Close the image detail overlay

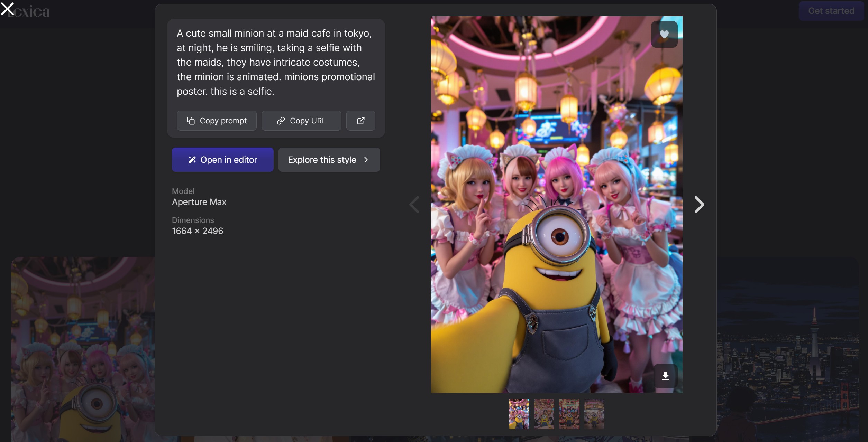(7, 9)
